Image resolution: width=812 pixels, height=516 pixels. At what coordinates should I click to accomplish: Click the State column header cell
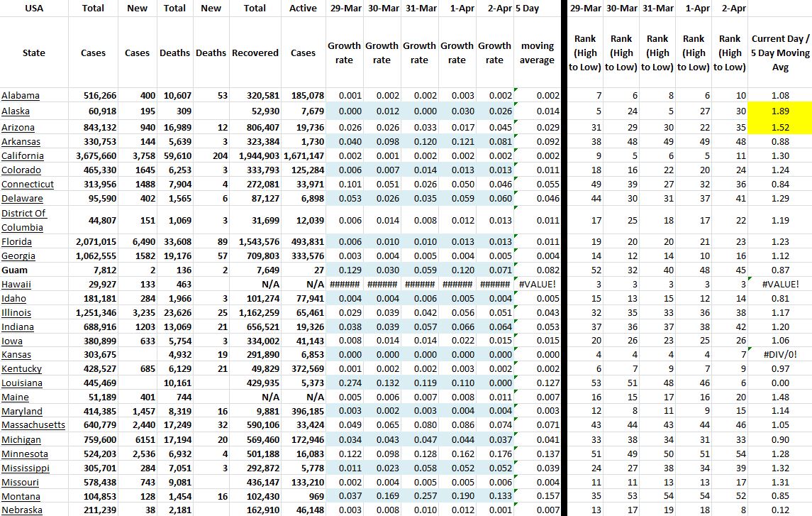(x=33, y=53)
